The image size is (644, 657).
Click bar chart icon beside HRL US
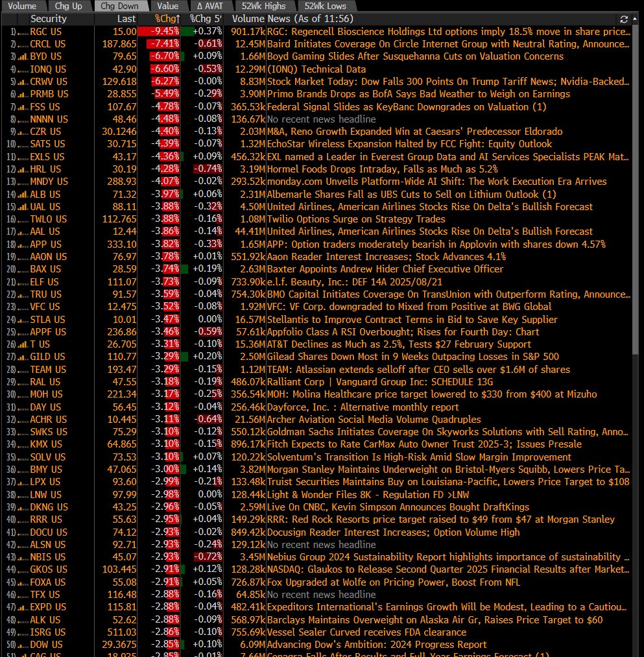[23, 170]
